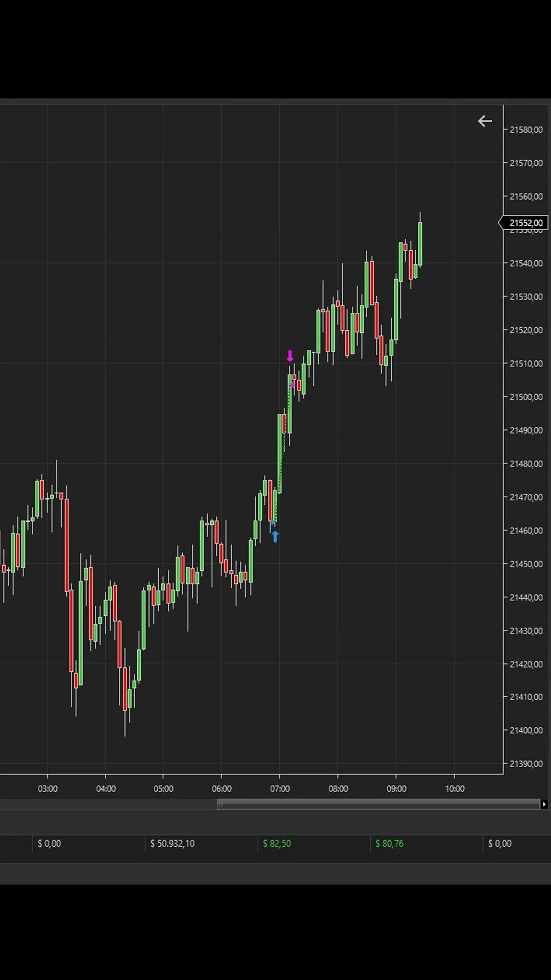This screenshot has height=980, width=551.
Task: Click the 05:00 time axis label
Action: point(163,789)
